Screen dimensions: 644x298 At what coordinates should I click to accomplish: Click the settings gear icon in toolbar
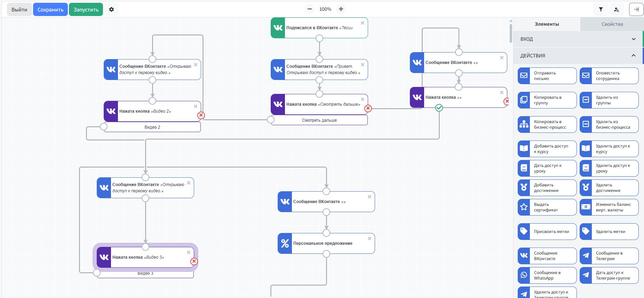point(111,9)
